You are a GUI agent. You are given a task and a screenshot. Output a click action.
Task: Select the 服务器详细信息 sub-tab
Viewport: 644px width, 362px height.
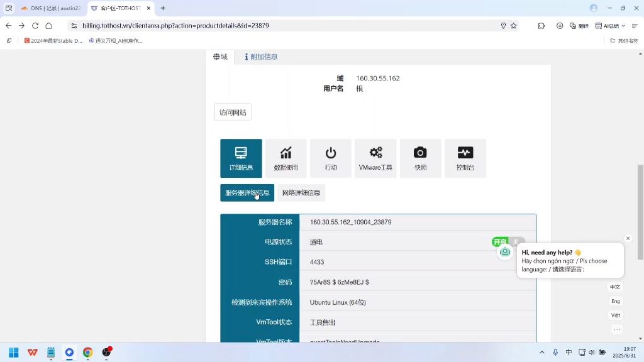pyautogui.click(x=247, y=193)
